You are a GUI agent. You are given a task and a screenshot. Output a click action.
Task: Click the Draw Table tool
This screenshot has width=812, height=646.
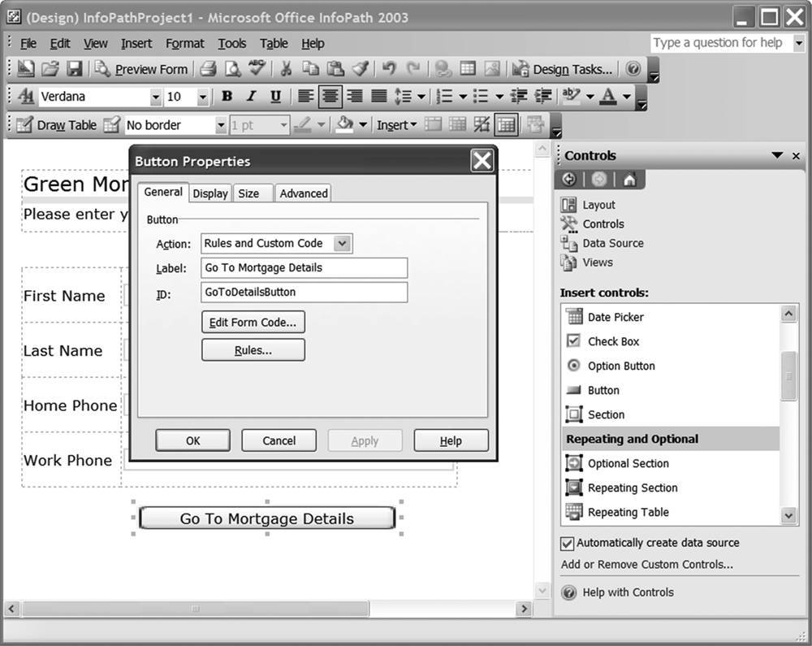click(x=57, y=125)
